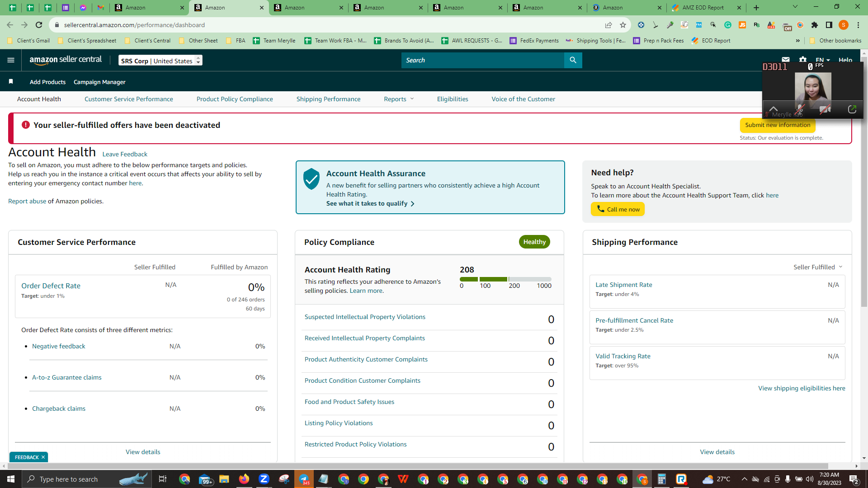Click the Windows taskbar search box
Image resolution: width=868 pixels, height=488 pixels.
(86, 479)
